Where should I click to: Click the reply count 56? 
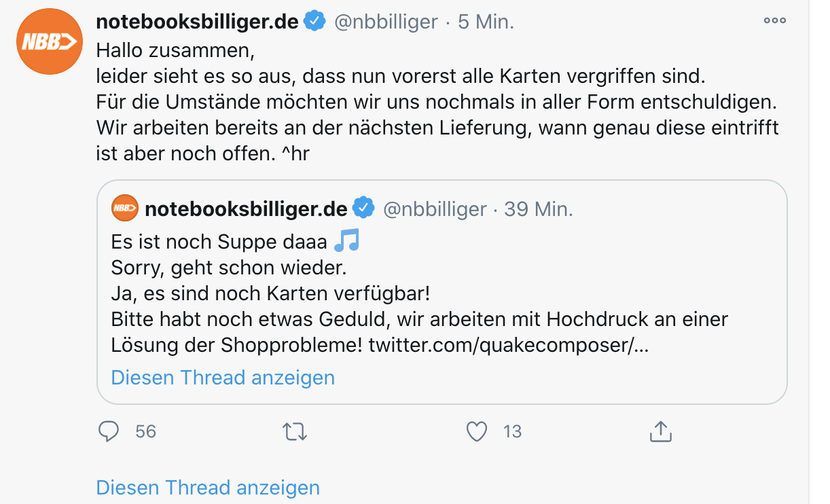click(145, 431)
